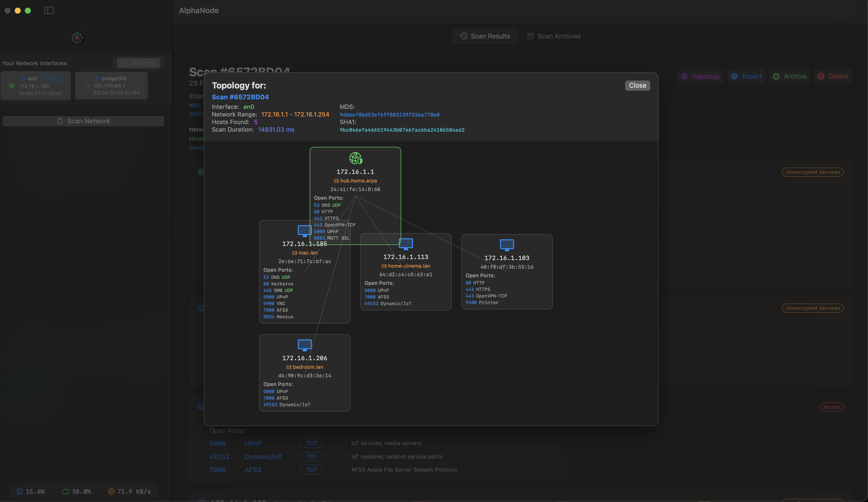The width and height of the screenshot is (868, 502).
Task: Click the AlphaNode radar logo
Action: (x=77, y=38)
